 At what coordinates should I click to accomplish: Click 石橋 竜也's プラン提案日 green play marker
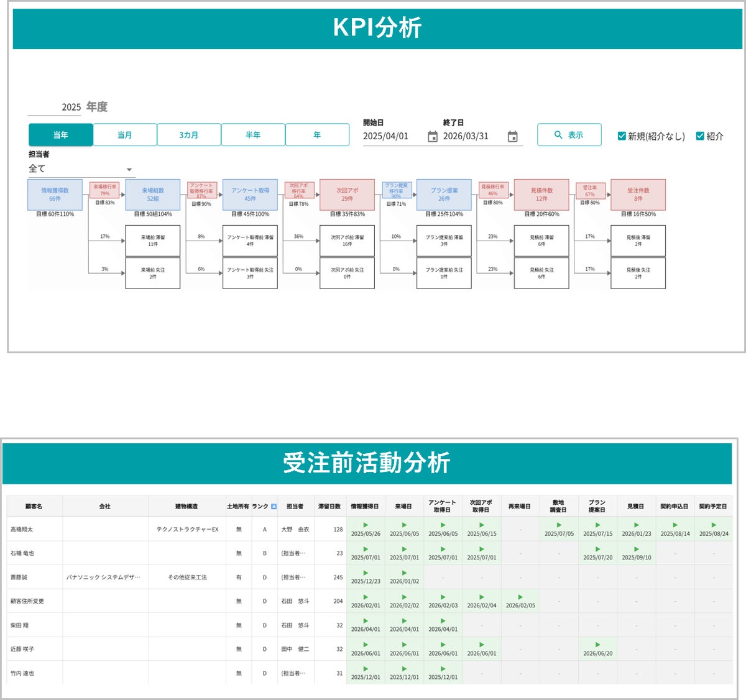pos(597,549)
